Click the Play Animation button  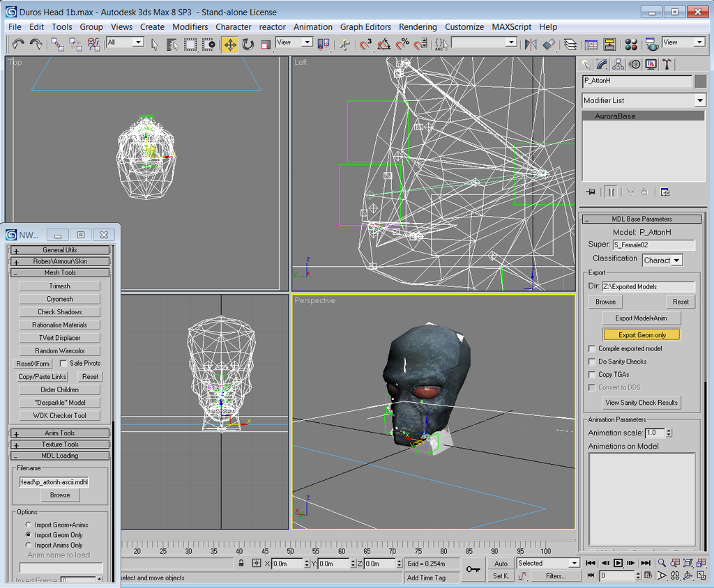tap(618, 563)
